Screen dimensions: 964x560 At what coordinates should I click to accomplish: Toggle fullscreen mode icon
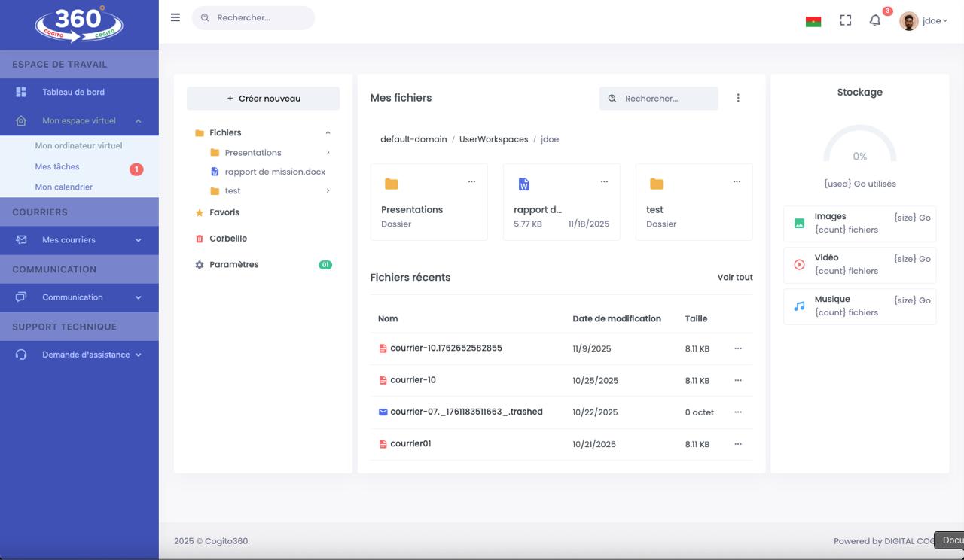tap(845, 20)
